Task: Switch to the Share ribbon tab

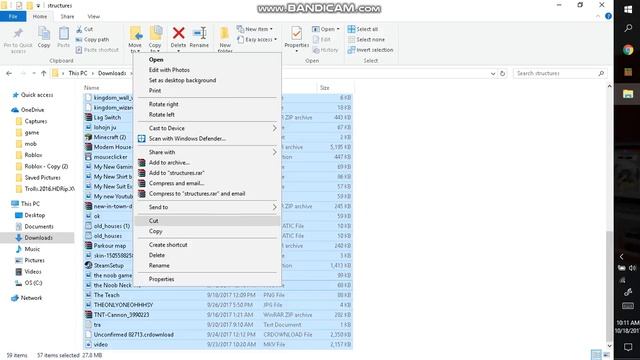Action: coord(67,16)
